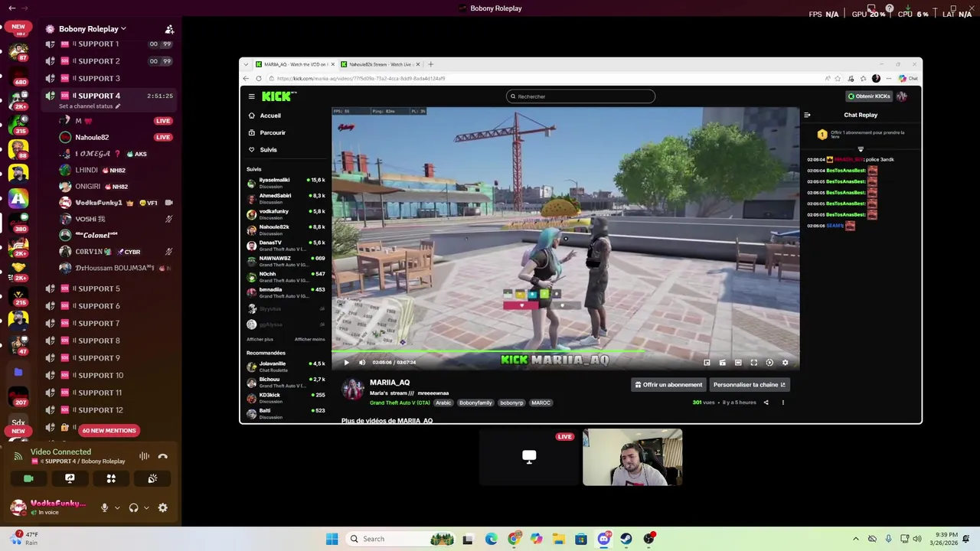Open the Sdx server icon
This screenshot has height=551, width=980.
pos(18,422)
